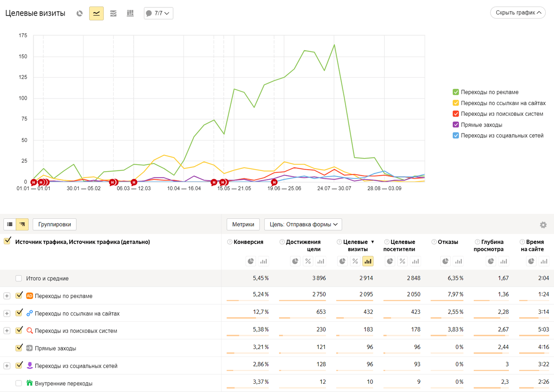Check the Итого и средние checkbox
Screen dimensions: 554x392
[19, 278]
